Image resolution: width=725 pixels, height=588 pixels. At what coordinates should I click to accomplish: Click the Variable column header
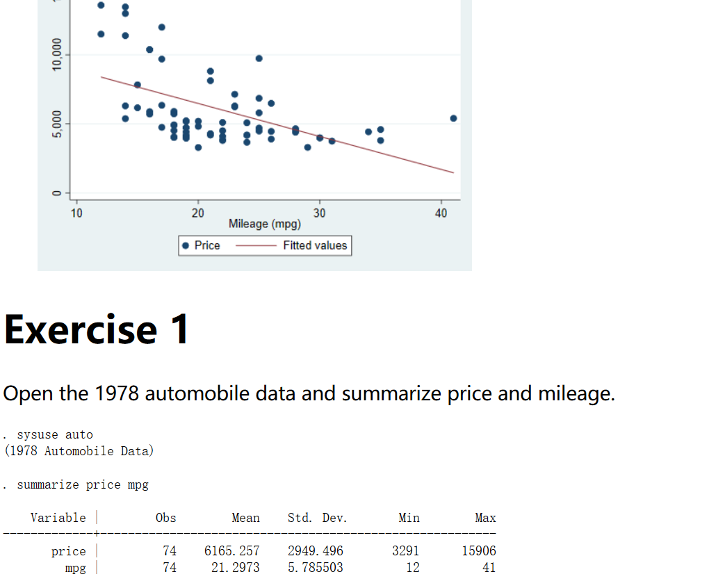[x=58, y=518]
